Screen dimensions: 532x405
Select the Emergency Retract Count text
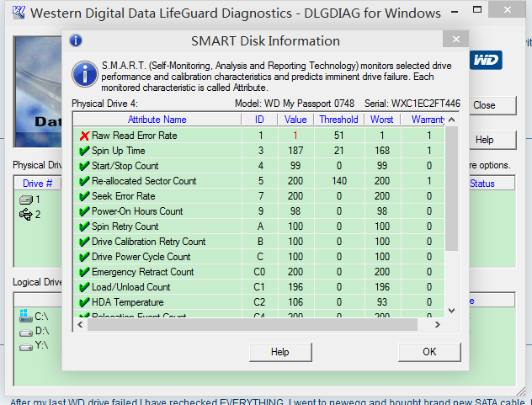click(x=142, y=272)
